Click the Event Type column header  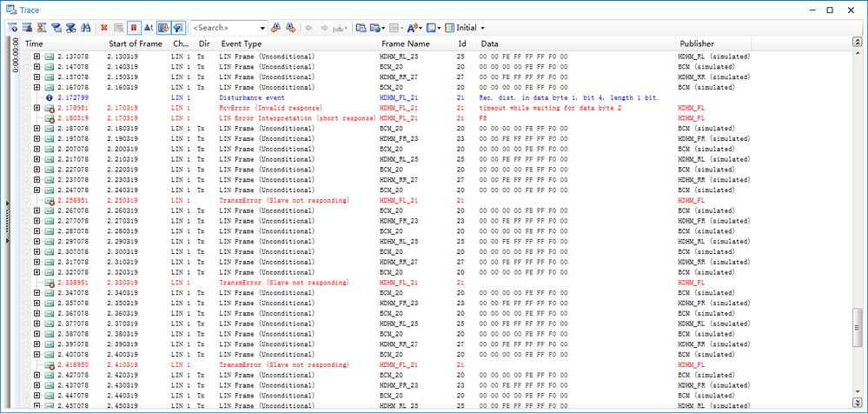point(296,43)
